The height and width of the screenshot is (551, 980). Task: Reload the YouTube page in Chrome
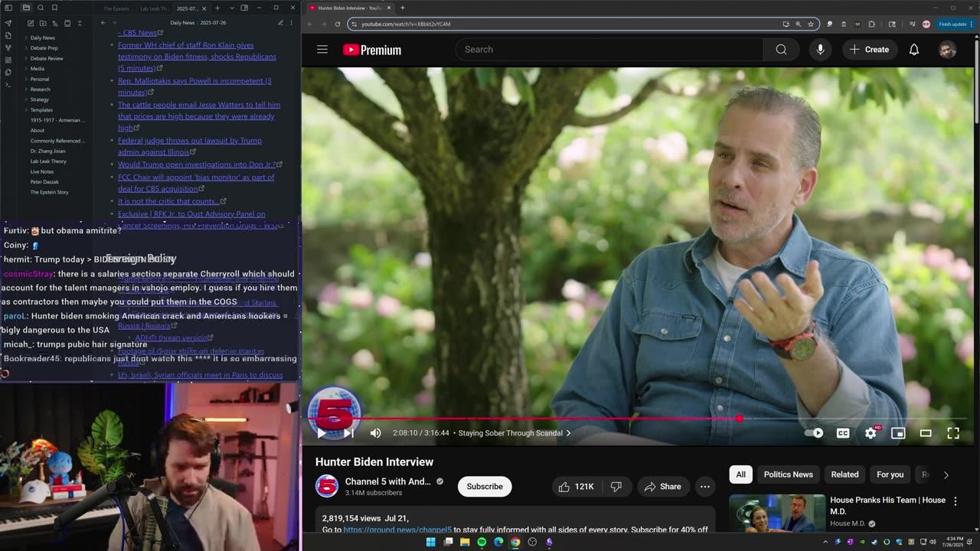tap(337, 24)
